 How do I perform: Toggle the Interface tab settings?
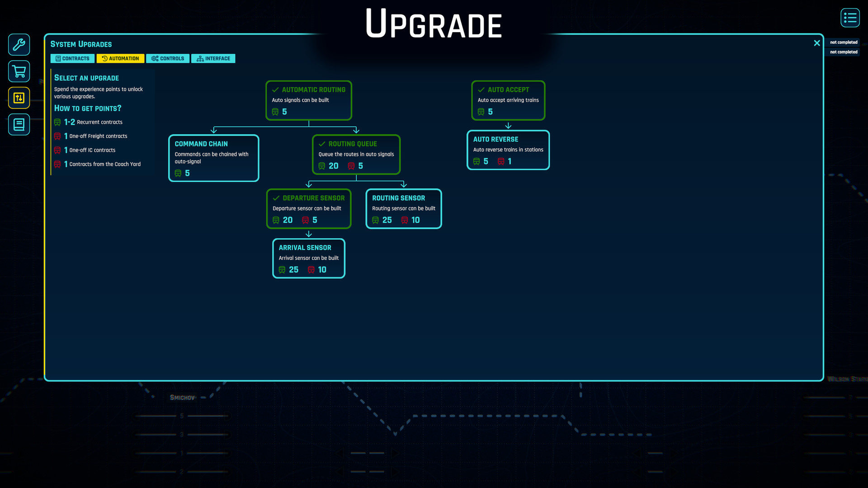[x=213, y=58]
